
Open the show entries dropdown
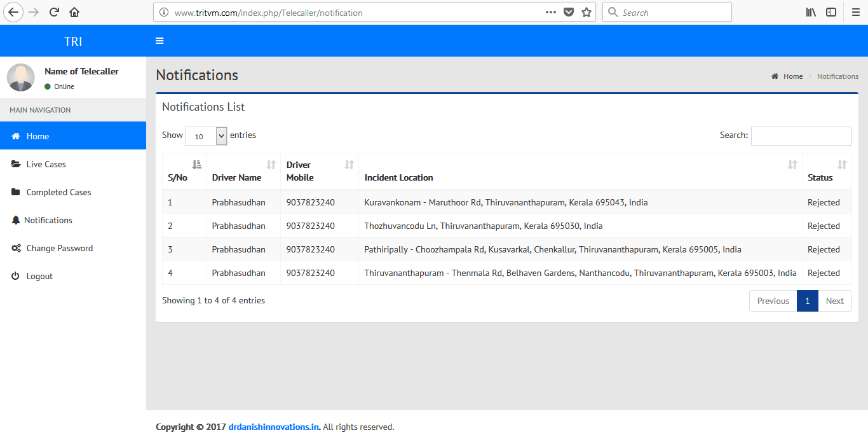tap(206, 136)
